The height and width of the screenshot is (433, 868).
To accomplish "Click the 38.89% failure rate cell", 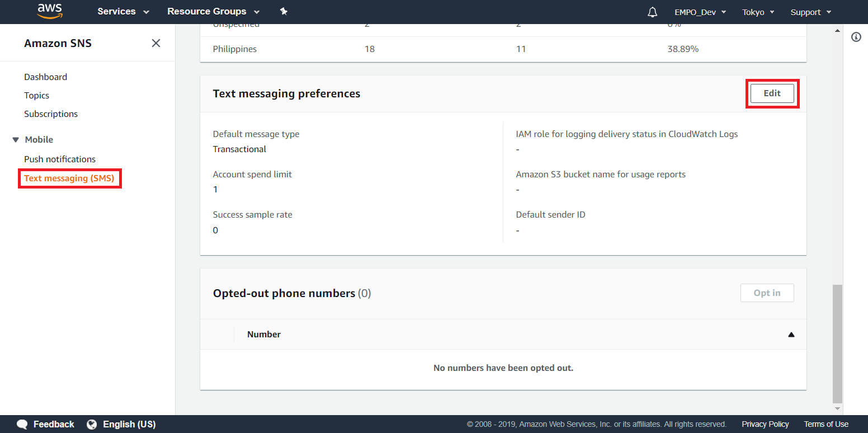I will click(x=683, y=49).
